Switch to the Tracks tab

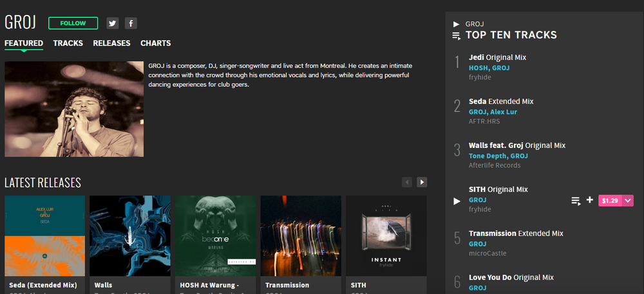pyautogui.click(x=68, y=43)
